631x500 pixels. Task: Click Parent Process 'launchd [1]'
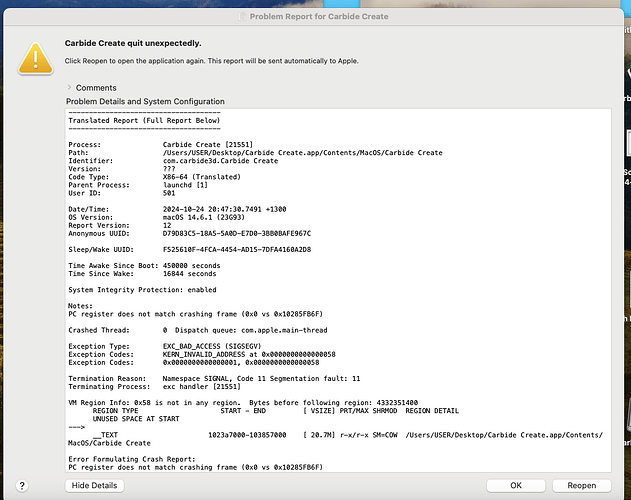(x=185, y=185)
